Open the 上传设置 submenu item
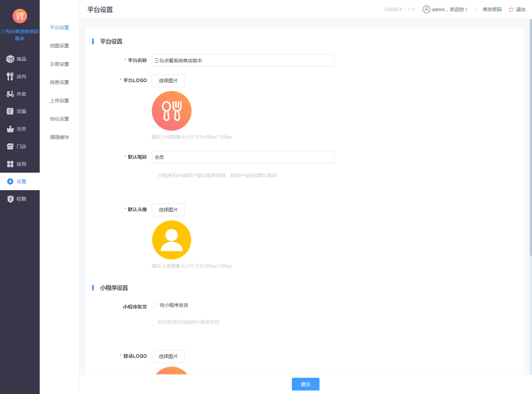Image resolution: width=532 pixels, height=394 pixels. (59, 101)
